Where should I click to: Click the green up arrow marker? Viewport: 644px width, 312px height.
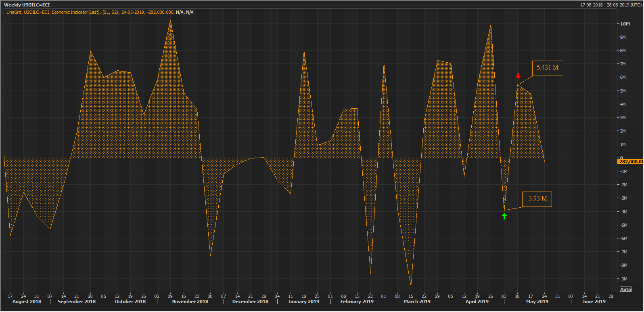pos(504,216)
